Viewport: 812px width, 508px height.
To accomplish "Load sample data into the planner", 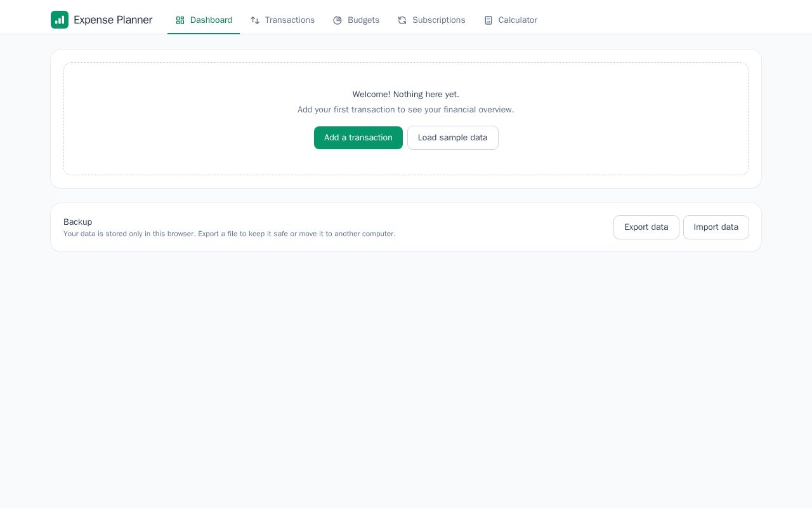I will tap(453, 138).
